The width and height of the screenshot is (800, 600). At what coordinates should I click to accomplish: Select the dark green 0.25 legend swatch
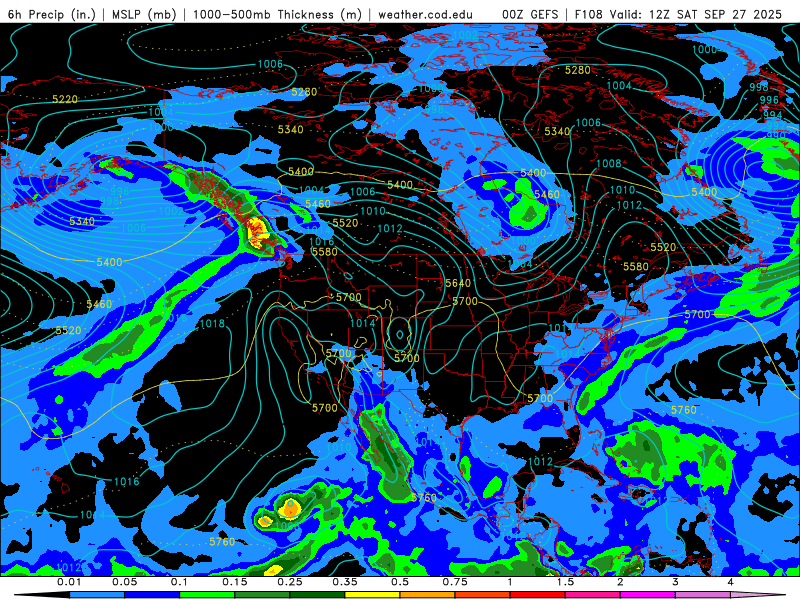pos(317,595)
